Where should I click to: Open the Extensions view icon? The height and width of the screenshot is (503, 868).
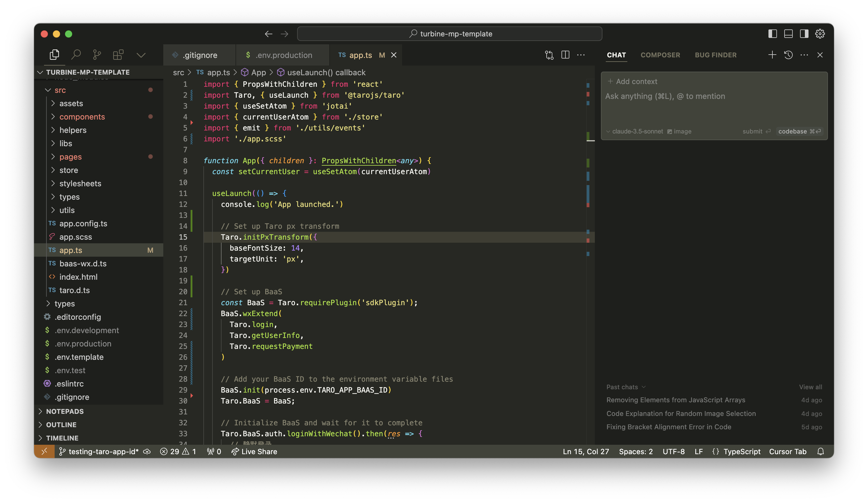(x=118, y=55)
